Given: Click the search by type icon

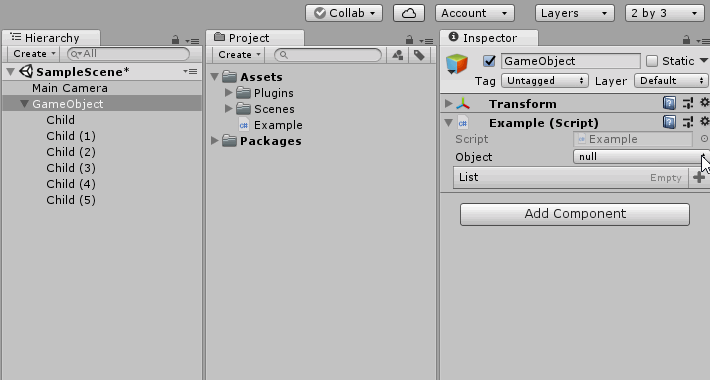Looking at the screenshot, I should point(398,55).
